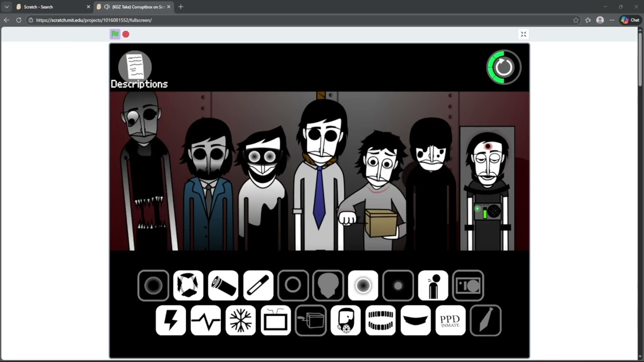Open the tab search dropdown arrow

click(7, 7)
